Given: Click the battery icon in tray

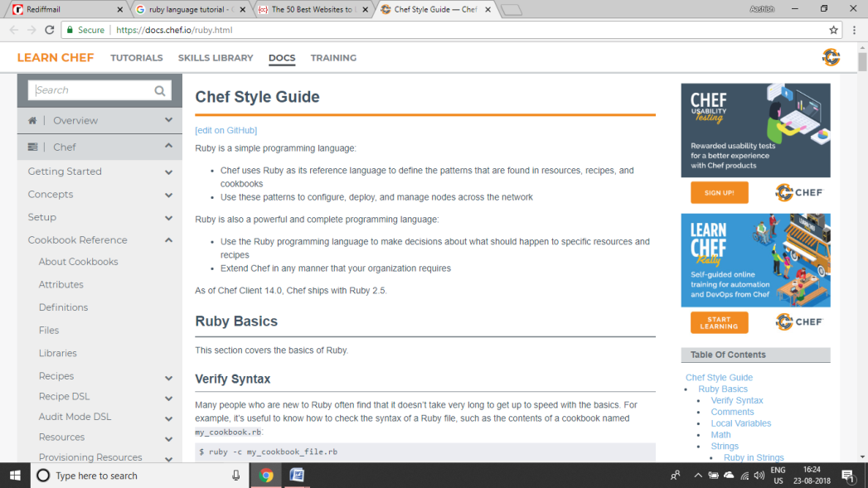Looking at the screenshot, I should tap(714, 476).
